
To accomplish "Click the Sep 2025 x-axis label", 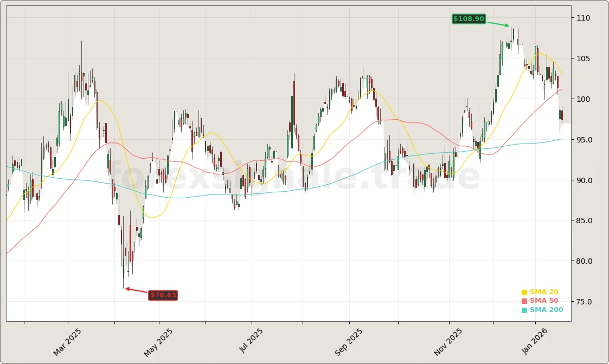I will [349, 342].
